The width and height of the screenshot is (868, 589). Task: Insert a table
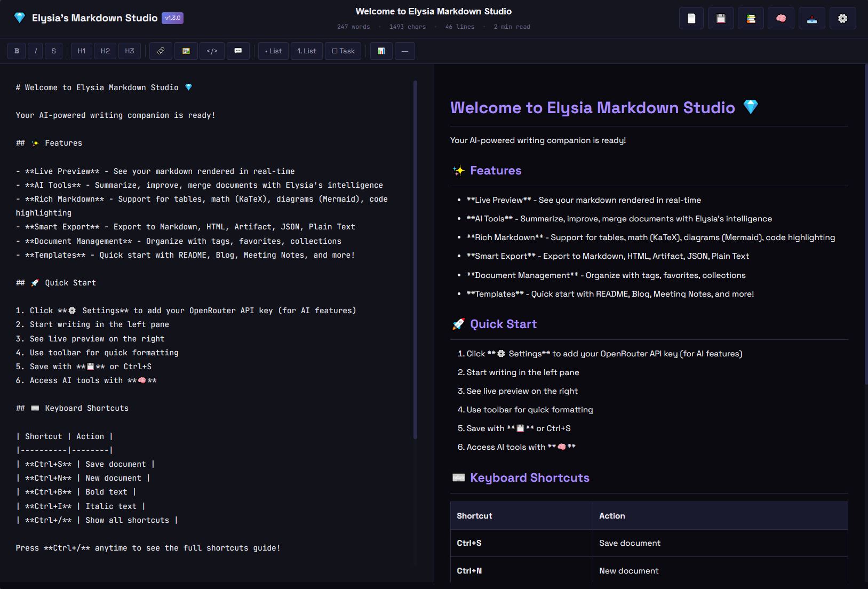[x=381, y=51]
